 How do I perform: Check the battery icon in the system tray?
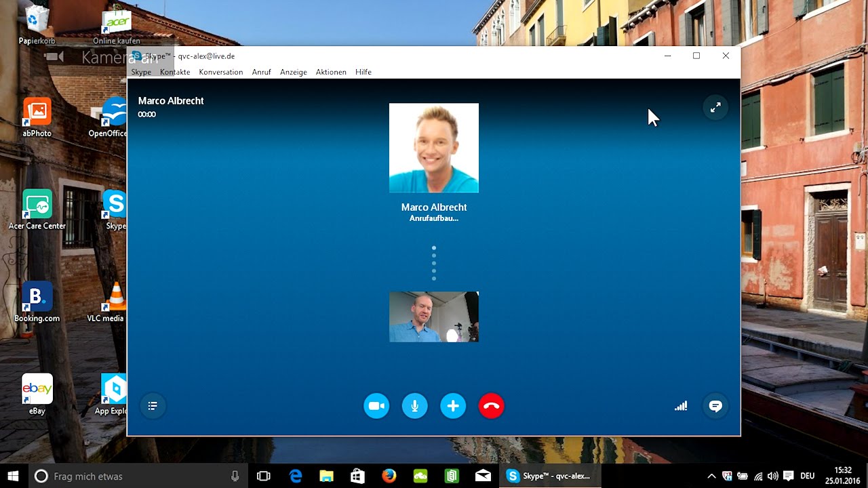743,476
